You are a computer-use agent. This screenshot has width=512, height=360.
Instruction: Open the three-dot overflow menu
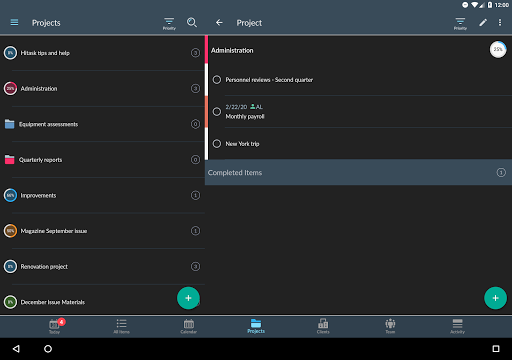[x=500, y=22]
